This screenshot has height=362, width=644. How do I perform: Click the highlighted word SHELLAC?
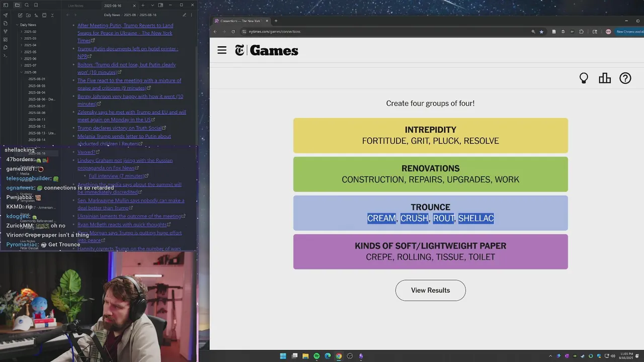(476, 218)
